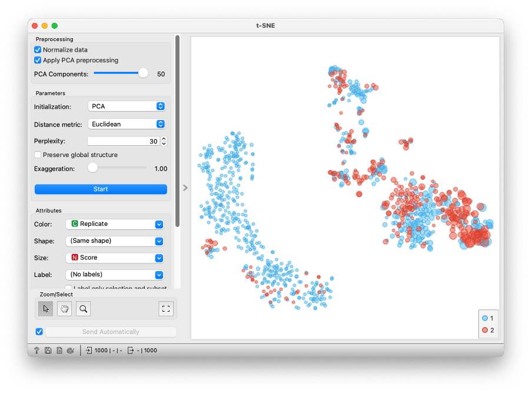This screenshot has height=394, width=532.
Task: Save the plot image using the floppy icon
Action: click(x=48, y=350)
